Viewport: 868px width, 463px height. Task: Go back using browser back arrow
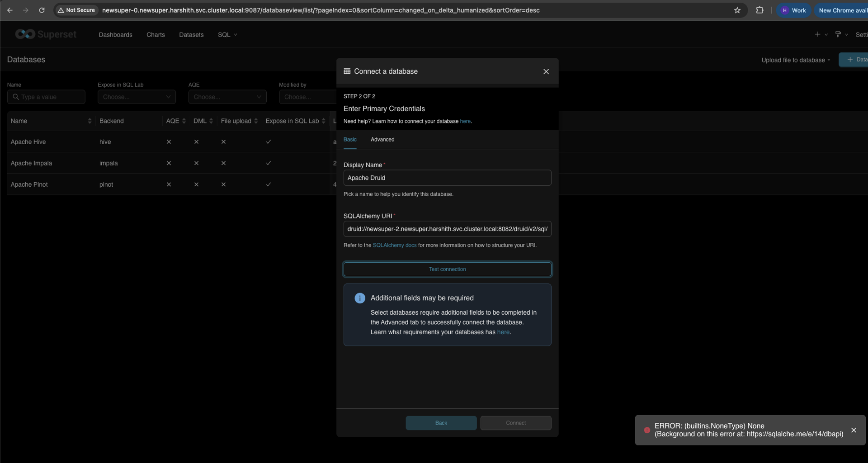click(10, 10)
